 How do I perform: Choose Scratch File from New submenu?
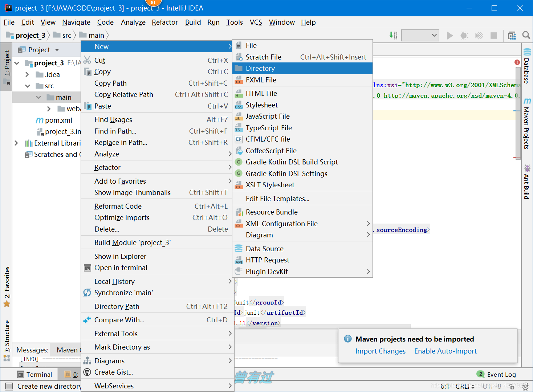pos(302,57)
